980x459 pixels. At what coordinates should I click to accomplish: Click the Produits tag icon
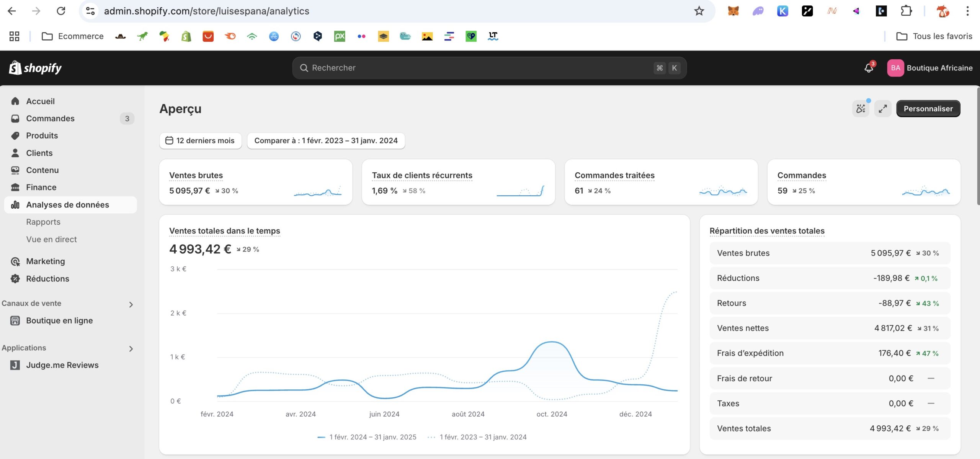15,136
